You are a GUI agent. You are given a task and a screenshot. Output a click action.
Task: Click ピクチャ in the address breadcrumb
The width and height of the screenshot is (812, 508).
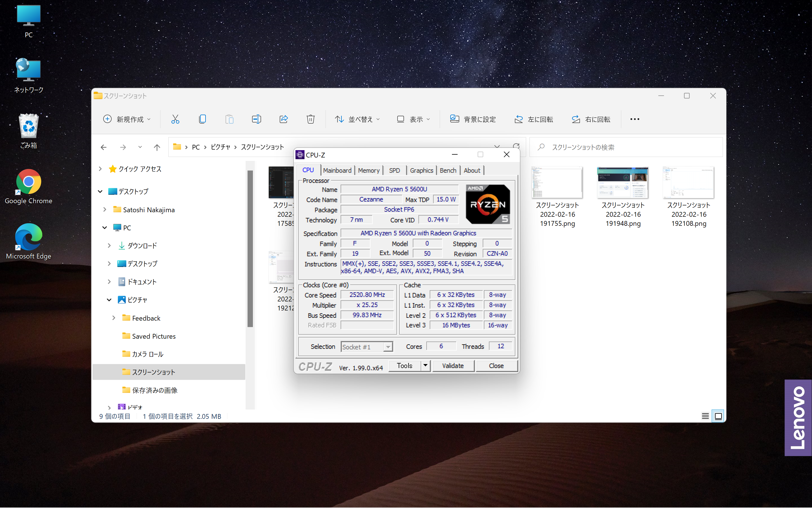pos(220,147)
